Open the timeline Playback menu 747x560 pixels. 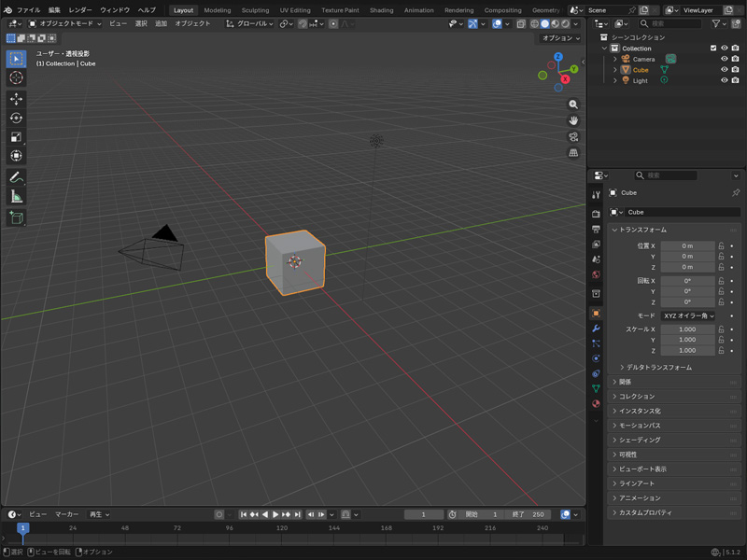[99, 515]
